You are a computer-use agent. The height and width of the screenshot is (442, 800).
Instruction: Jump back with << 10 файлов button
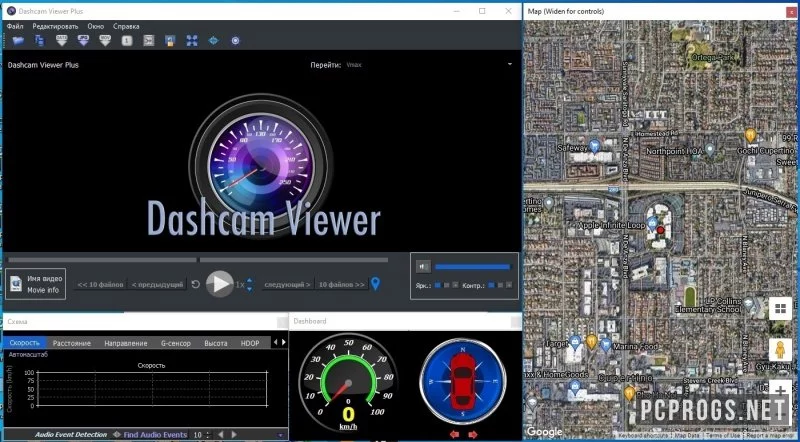(101, 284)
